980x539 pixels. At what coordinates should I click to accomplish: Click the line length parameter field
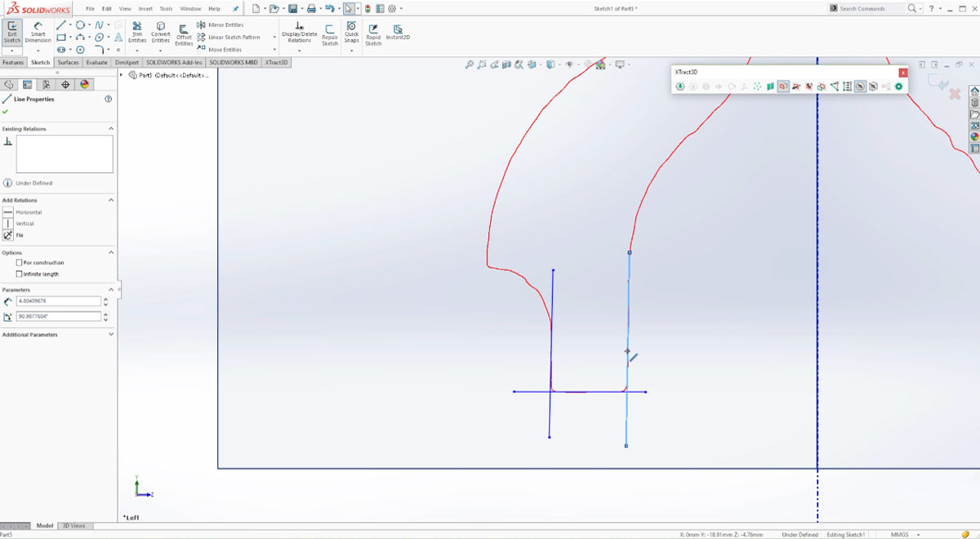click(58, 301)
